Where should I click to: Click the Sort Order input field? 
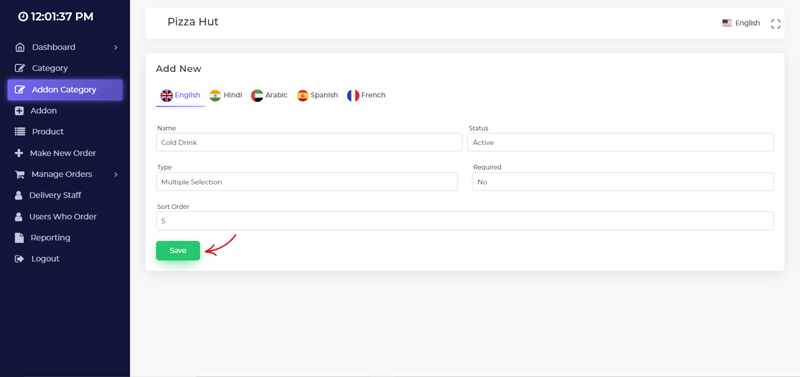[465, 221]
